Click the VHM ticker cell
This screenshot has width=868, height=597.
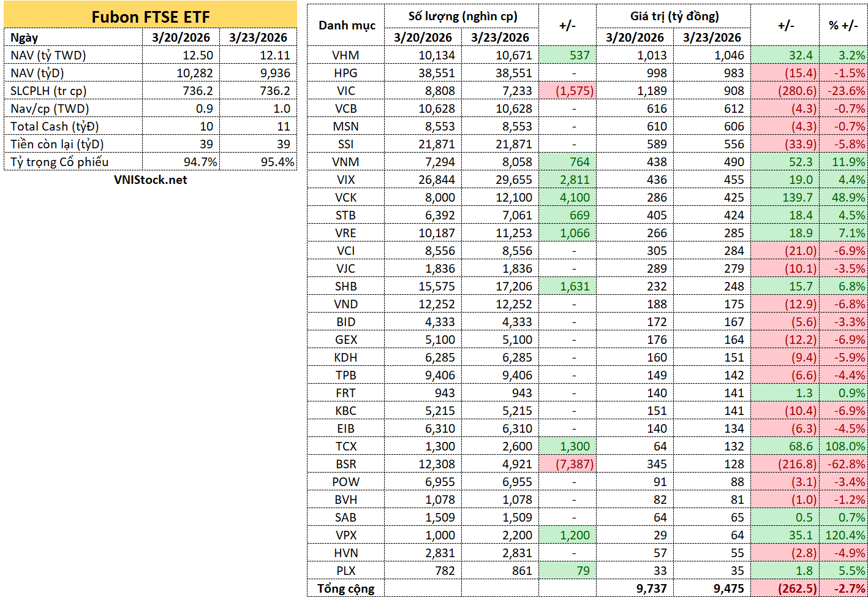[346, 55]
